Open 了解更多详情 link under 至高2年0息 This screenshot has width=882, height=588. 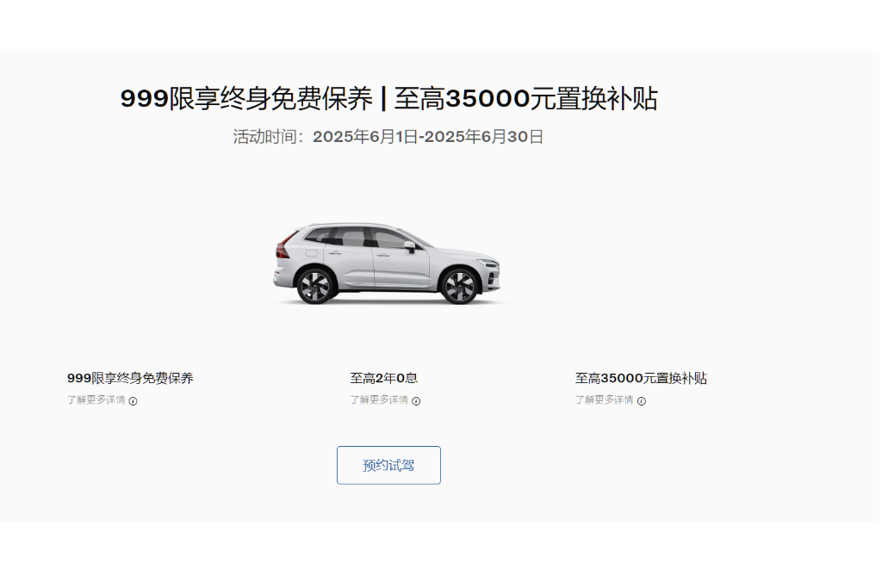pyautogui.click(x=379, y=399)
